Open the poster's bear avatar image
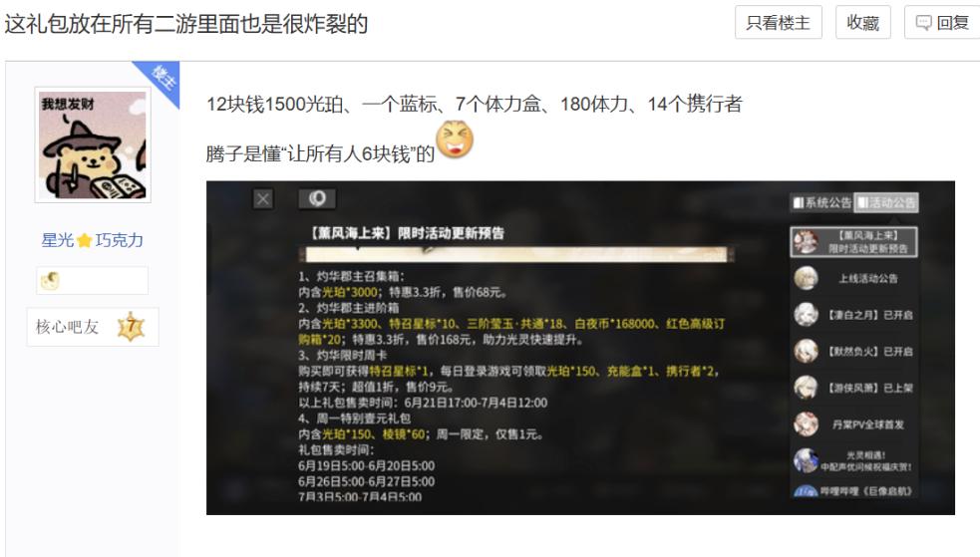This screenshot has height=557, width=980. (x=93, y=144)
